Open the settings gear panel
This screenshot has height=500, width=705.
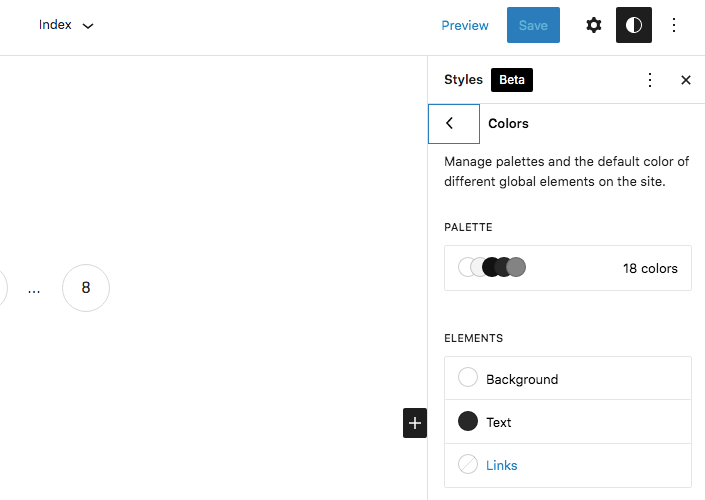594,25
